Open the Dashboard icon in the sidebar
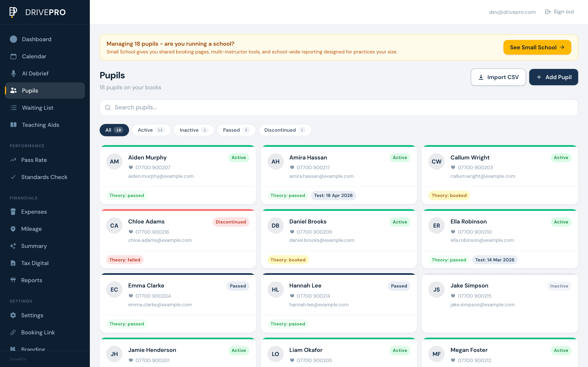 pos(13,39)
